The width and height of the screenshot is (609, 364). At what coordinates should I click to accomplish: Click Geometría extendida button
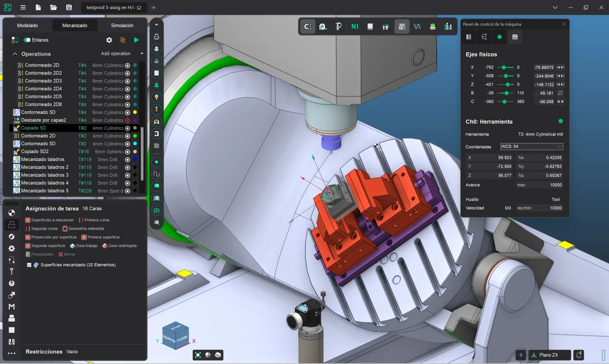tap(83, 229)
